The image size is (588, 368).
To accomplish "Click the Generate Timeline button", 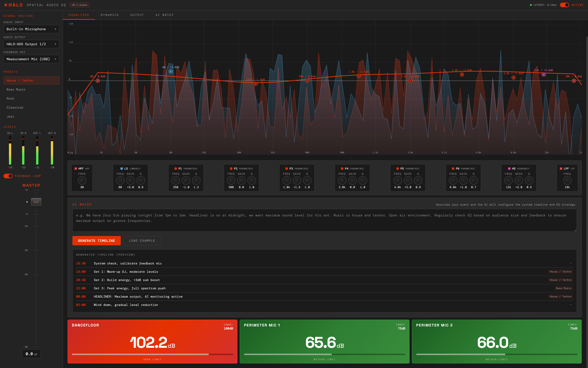I will pyautogui.click(x=96, y=241).
